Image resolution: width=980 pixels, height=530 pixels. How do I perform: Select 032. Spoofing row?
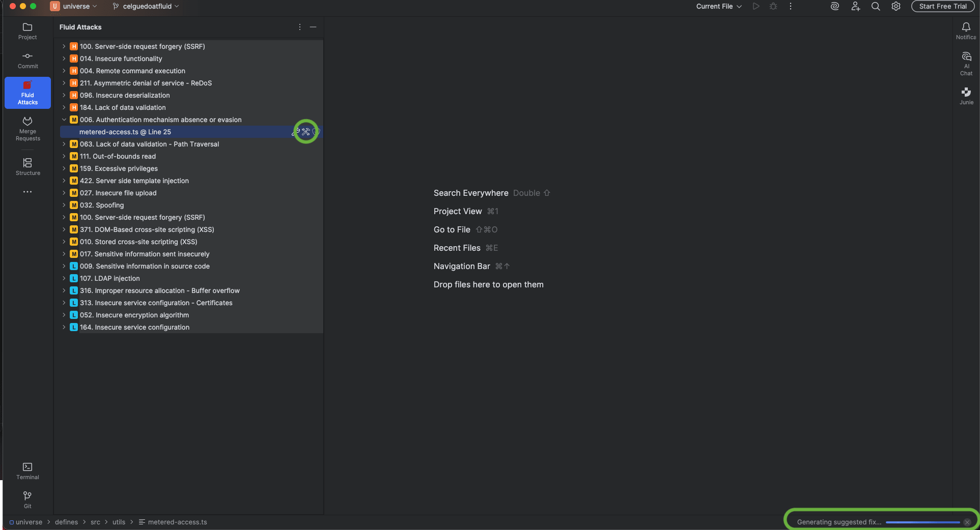click(x=191, y=205)
